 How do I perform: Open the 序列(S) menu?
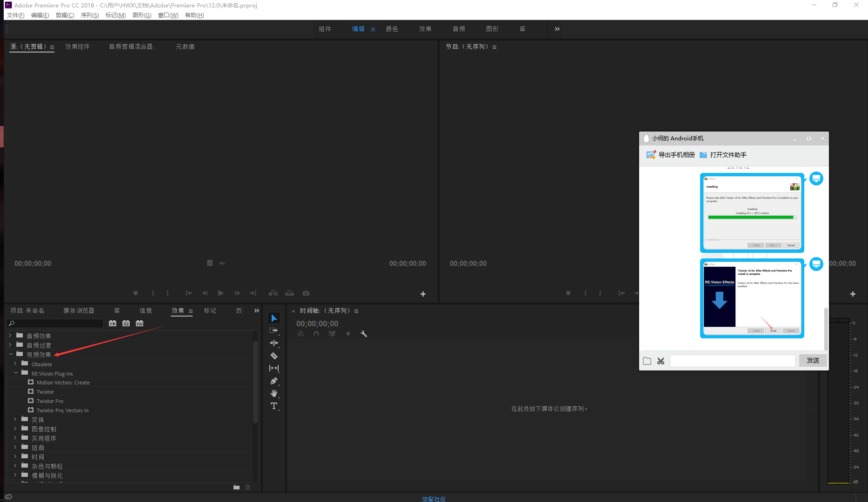(x=89, y=15)
